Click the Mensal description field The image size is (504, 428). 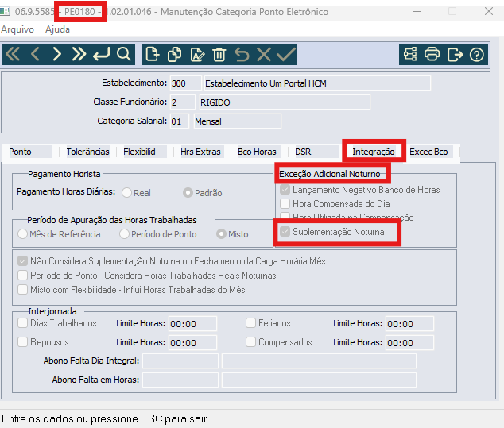tap(238, 121)
